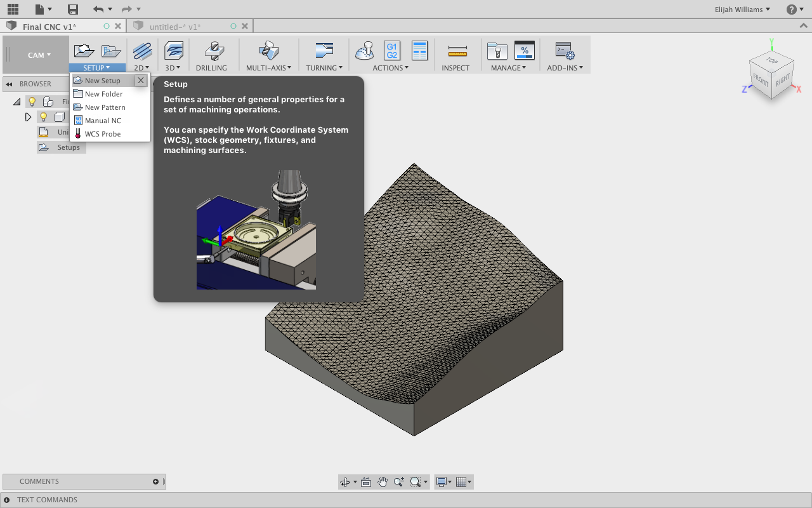Open Redo history dropdown arrow
Viewport: 812px width, 508px height.
(x=138, y=9)
